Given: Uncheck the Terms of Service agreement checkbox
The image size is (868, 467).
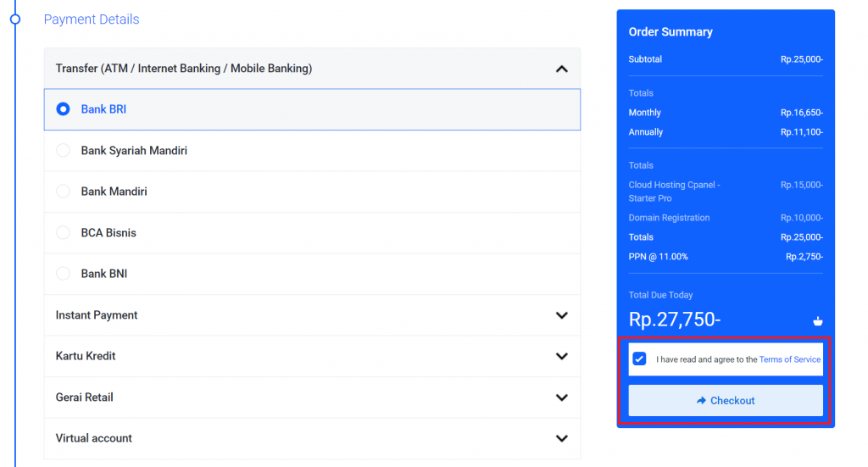Looking at the screenshot, I should pos(640,359).
